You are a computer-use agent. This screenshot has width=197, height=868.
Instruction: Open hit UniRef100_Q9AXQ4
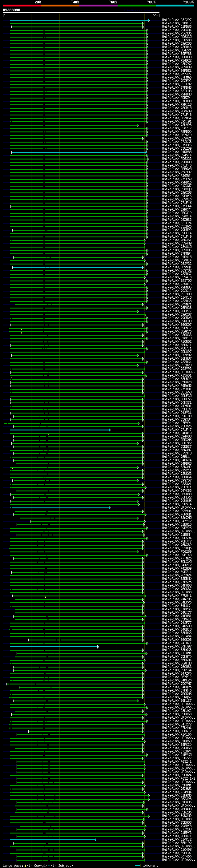coord(177,30)
